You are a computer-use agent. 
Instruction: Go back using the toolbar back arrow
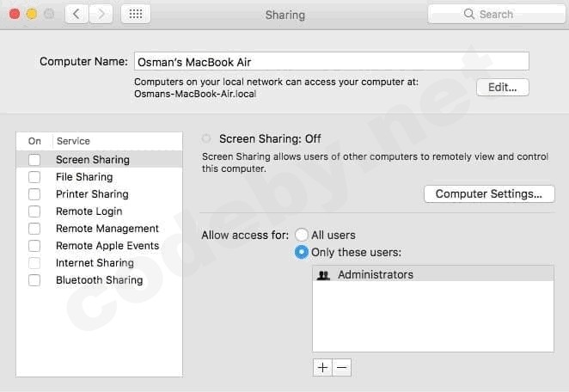click(76, 14)
